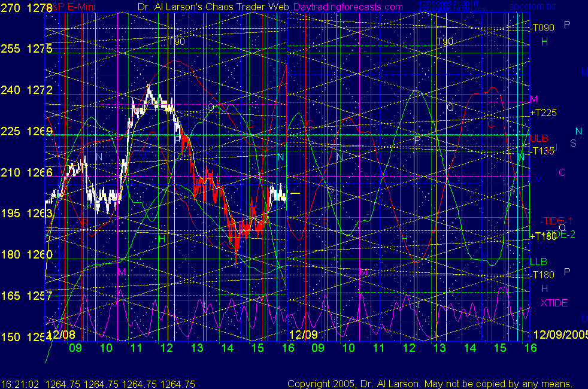Click the '13' hour label of 12/09 session
The height and width of the screenshot is (389, 588).
[440, 348]
